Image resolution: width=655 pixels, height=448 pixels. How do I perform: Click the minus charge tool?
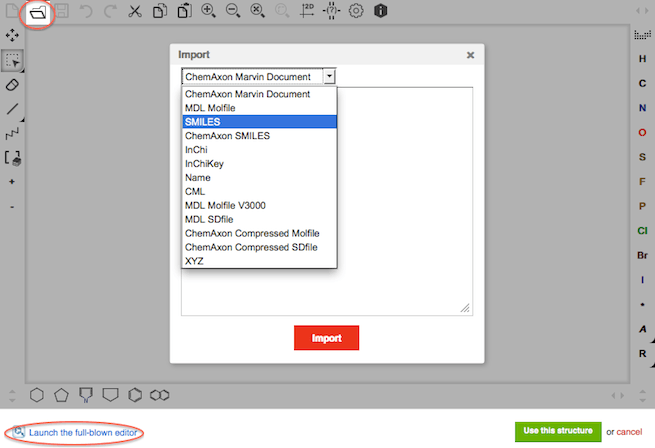12,207
